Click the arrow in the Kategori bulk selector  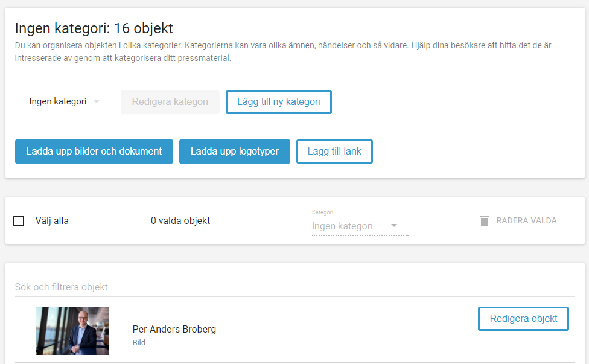pos(393,226)
